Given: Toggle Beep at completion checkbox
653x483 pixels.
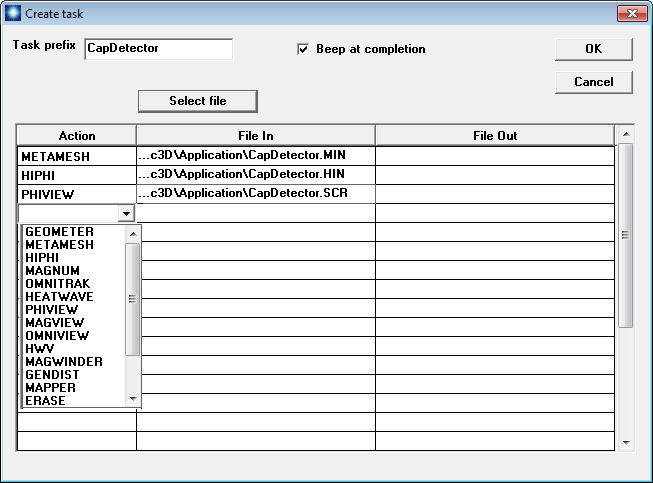Looking at the screenshot, I should [x=303, y=49].
